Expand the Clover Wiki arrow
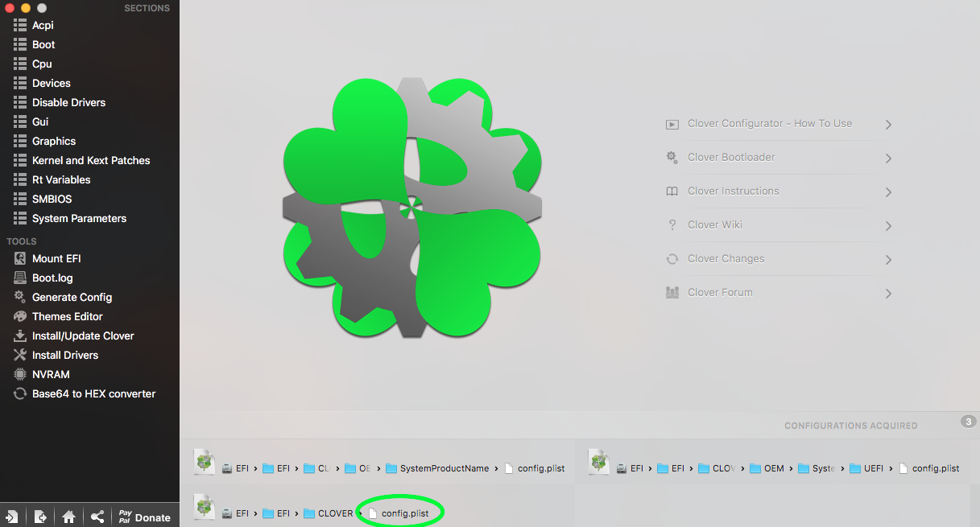This screenshot has height=527, width=980. point(888,226)
